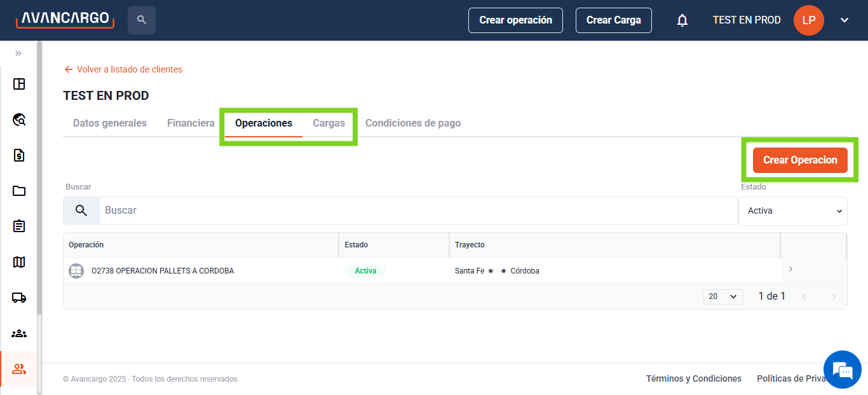Click the LP user avatar
This screenshot has height=395, width=868.
click(x=809, y=20)
